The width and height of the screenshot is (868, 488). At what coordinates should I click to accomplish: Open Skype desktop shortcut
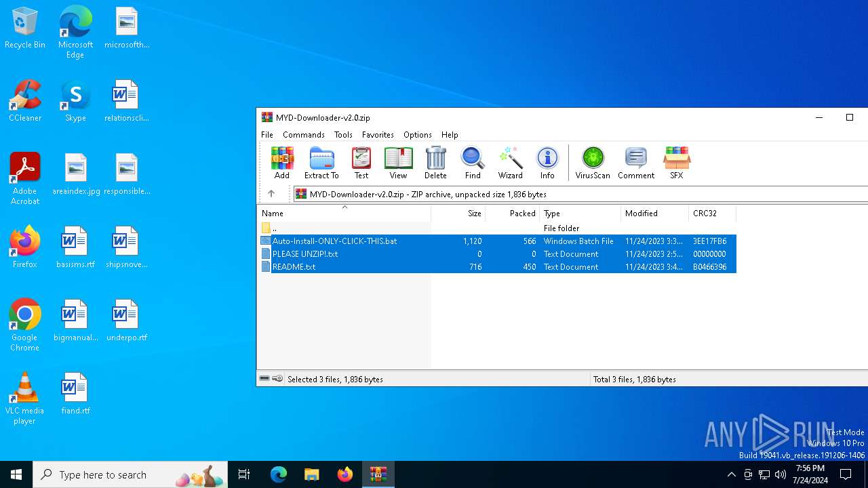75,101
